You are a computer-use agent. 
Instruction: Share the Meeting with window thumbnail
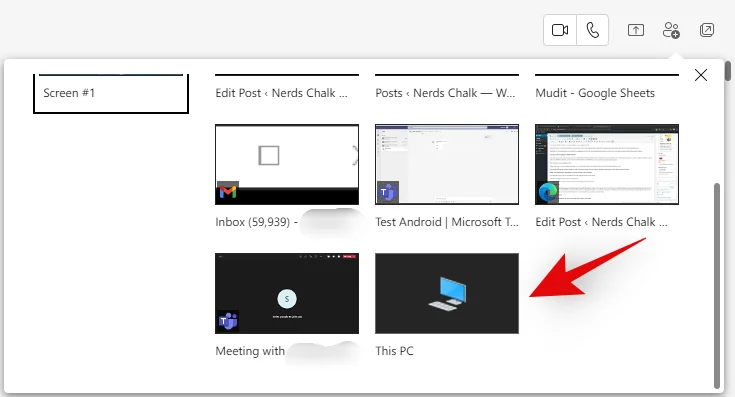coord(287,293)
